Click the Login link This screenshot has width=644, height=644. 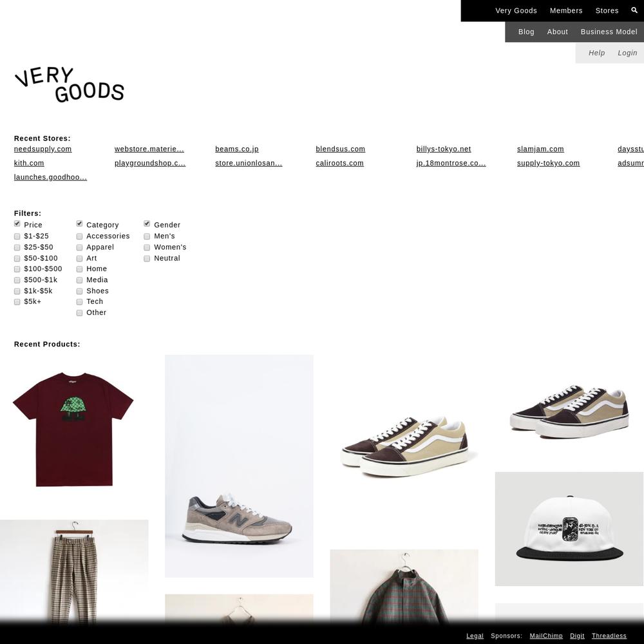click(627, 53)
